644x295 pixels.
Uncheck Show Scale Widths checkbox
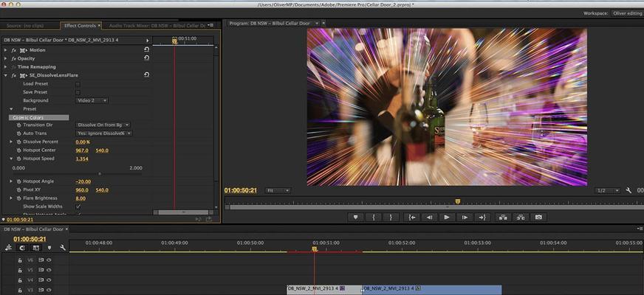coord(78,206)
